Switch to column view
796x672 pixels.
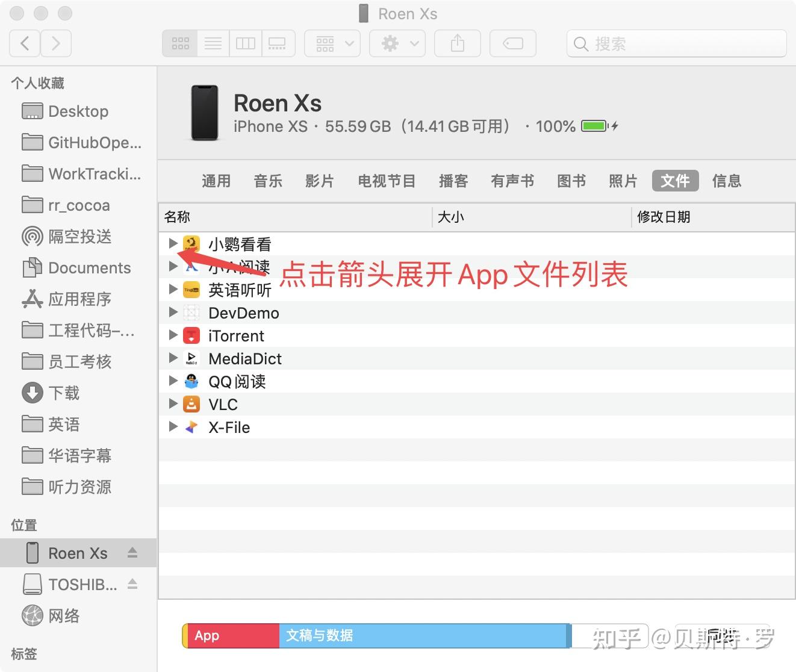(245, 43)
